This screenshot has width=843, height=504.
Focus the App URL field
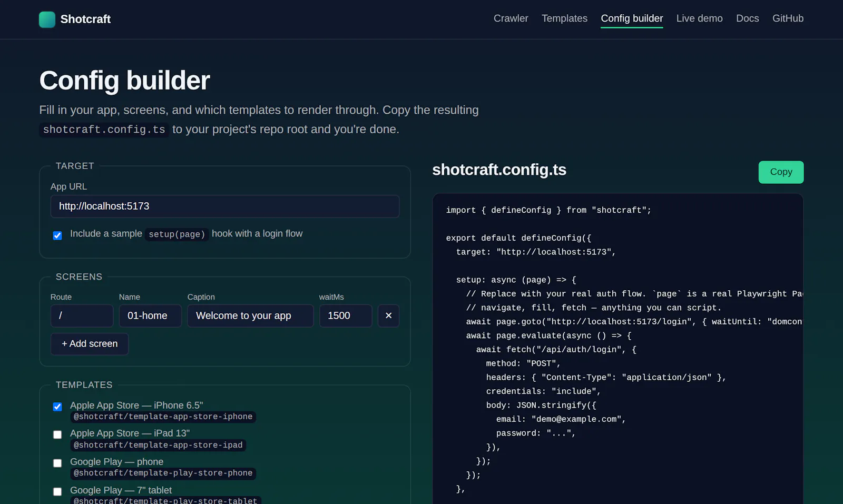[225, 206]
